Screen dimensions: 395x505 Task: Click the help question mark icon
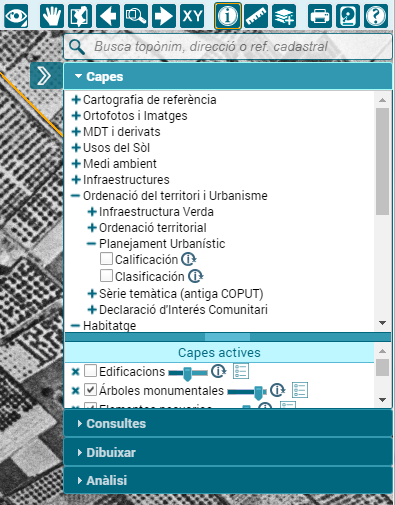tap(376, 16)
